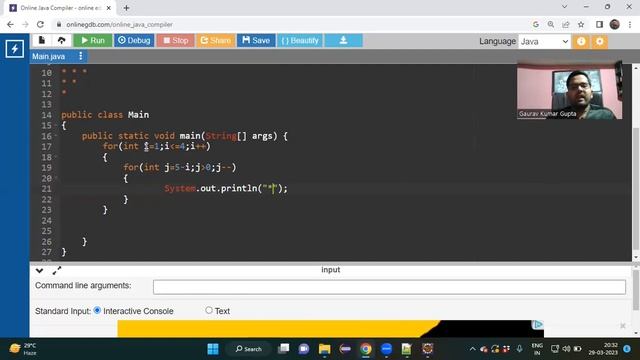
Task: Select the Interactive Console radio option
Action: [x=97, y=310]
